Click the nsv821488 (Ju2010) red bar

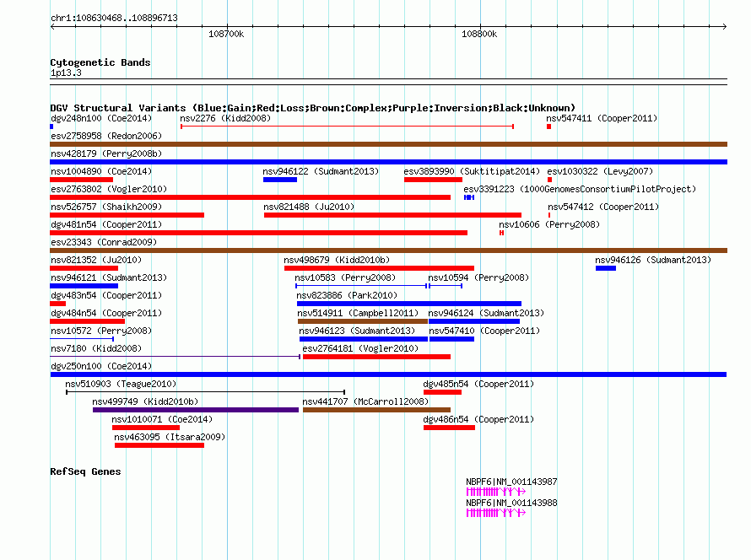click(392, 215)
